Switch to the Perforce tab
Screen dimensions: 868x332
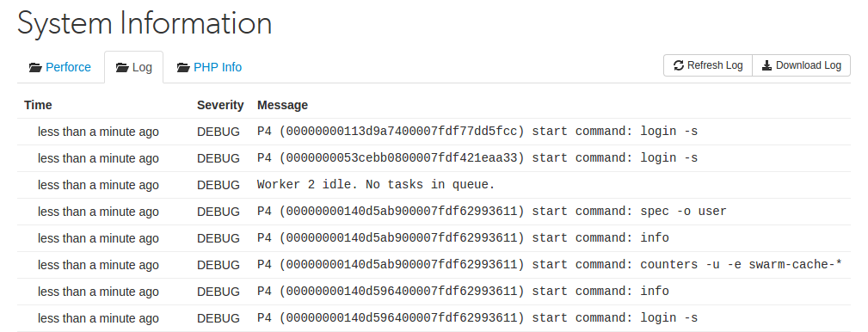(x=59, y=67)
